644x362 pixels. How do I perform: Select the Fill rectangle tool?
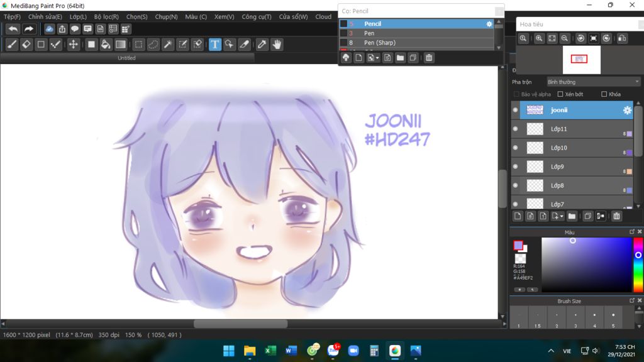click(x=91, y=45)
